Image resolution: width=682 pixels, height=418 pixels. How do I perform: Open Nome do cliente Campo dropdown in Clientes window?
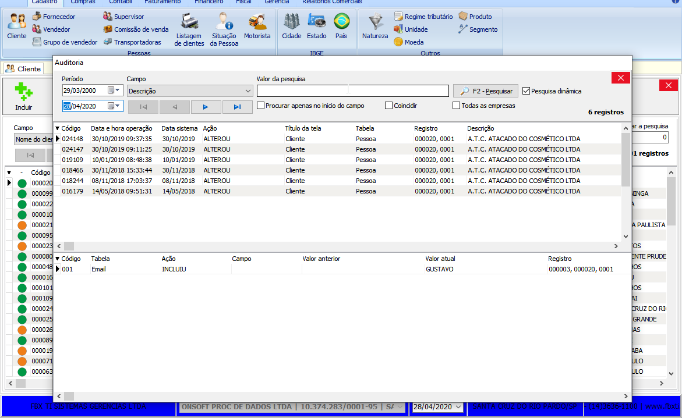point(33,139)
